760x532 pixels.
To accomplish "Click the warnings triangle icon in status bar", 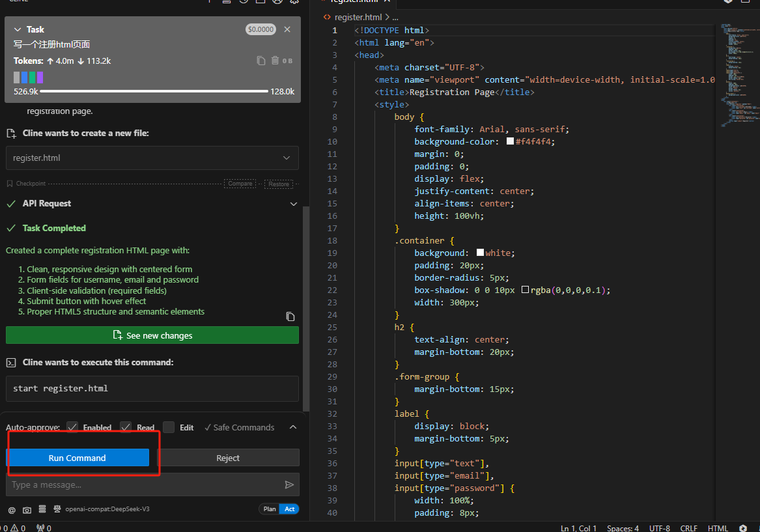I will tap(14, 528).
